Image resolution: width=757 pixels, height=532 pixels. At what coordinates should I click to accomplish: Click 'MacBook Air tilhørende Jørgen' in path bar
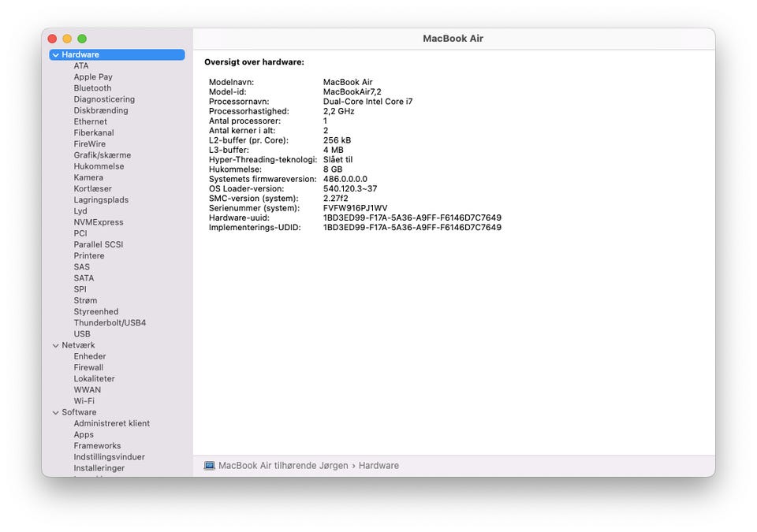pyautogui.click(x=282, y=466)
